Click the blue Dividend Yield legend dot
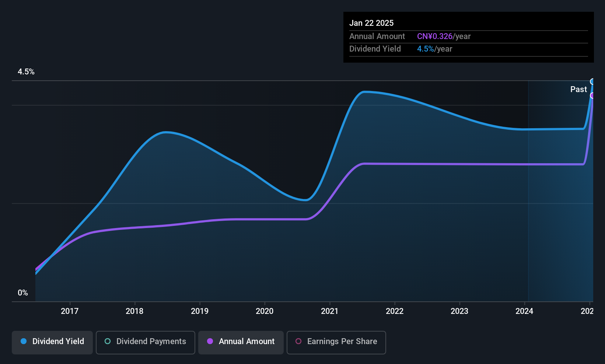The width and height of the screenshot is (605, 364). [x=23, y=342]
